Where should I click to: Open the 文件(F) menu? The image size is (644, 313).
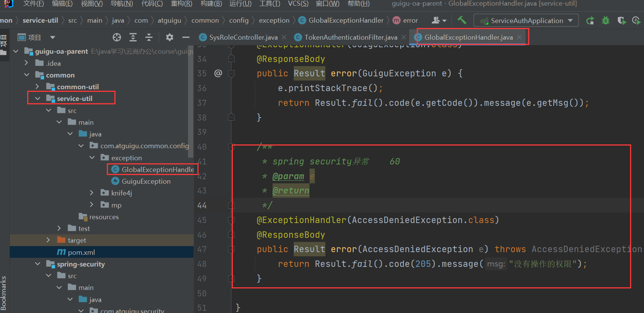coord(33,4)
